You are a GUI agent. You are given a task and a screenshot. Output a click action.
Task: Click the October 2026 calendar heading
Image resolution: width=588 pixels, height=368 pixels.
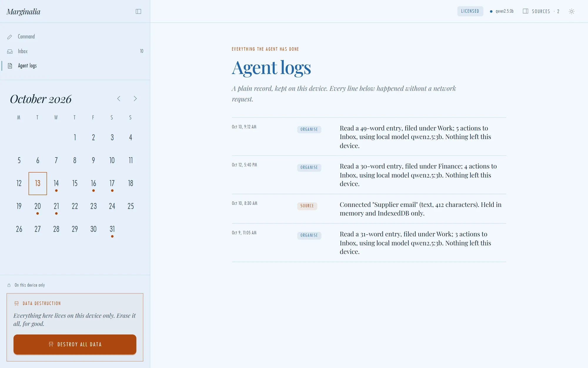(x=41, y=99)
